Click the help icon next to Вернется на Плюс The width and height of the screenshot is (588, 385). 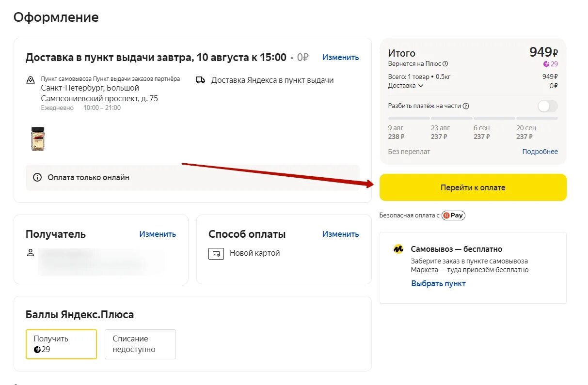[x=445, y=64]
